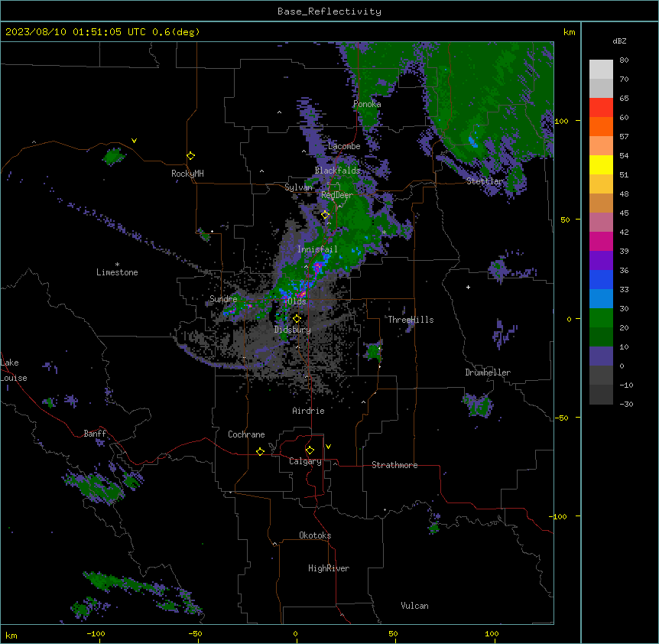Click the Vulcan label

point(415,606)
